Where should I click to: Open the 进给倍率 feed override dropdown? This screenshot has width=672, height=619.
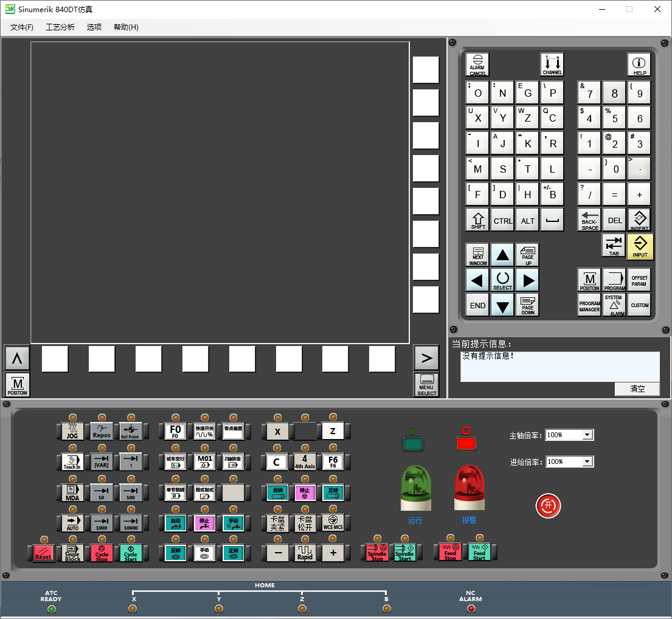click(587, 462)
